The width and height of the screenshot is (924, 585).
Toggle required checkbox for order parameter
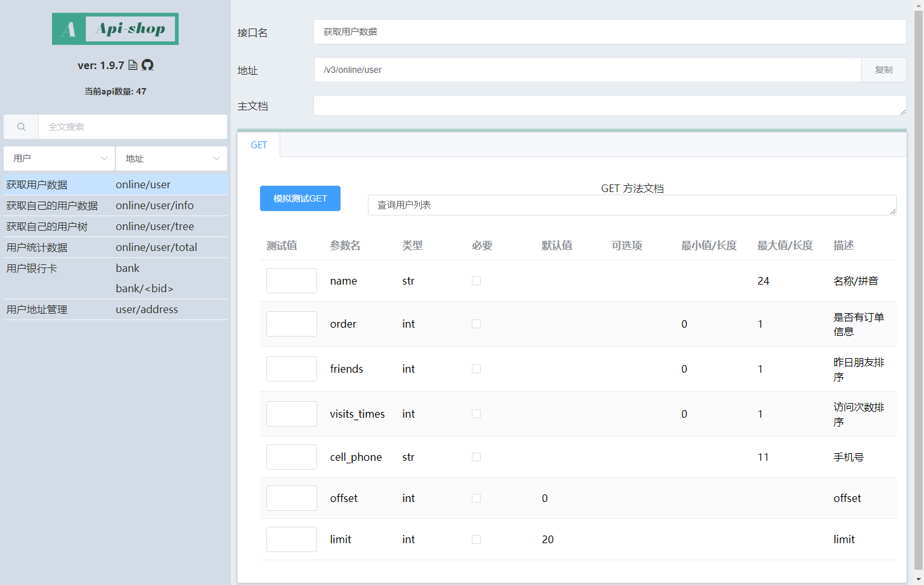476,324
